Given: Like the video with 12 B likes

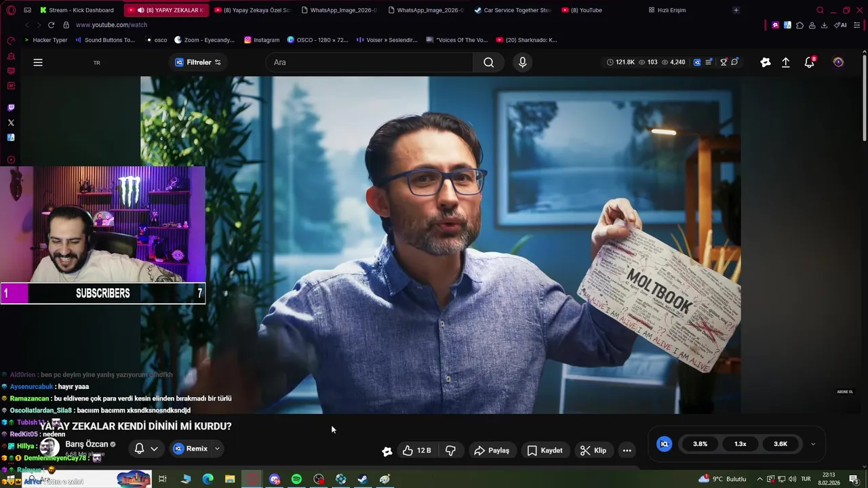Looking at the screenshot, I should (x=416, y=451).
